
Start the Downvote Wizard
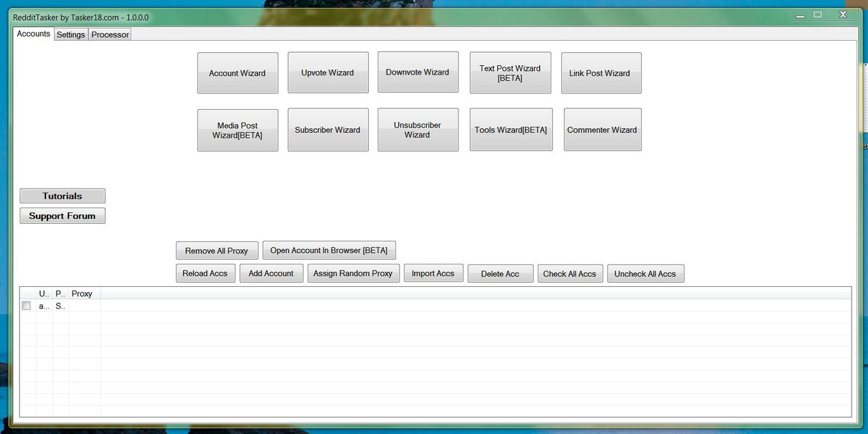[418, 72]
